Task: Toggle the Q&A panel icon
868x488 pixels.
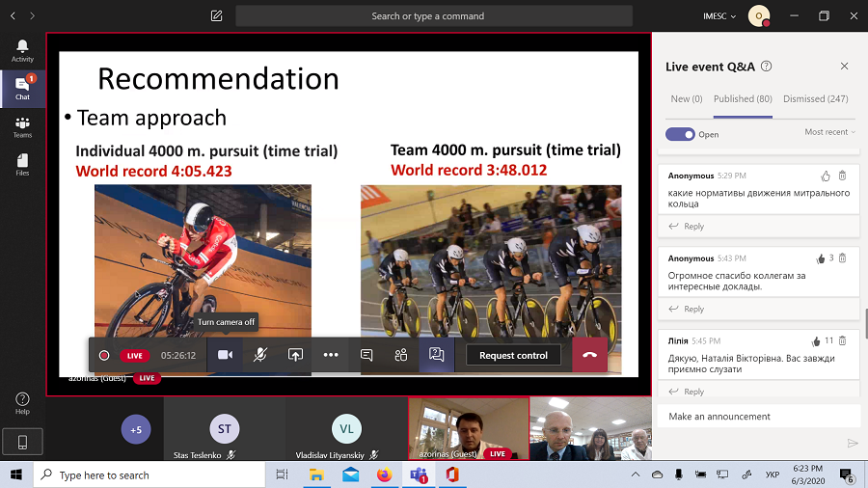Action: coord(436,355)
